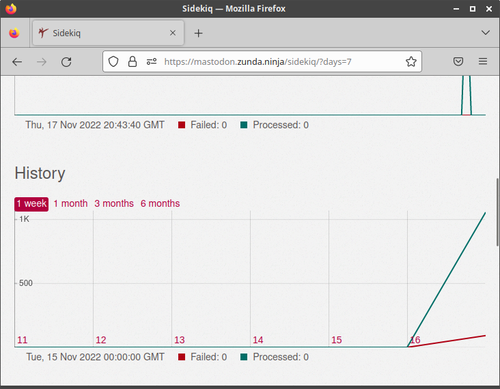
Task: Switch history to 3 months
Action: pos(114,203)
